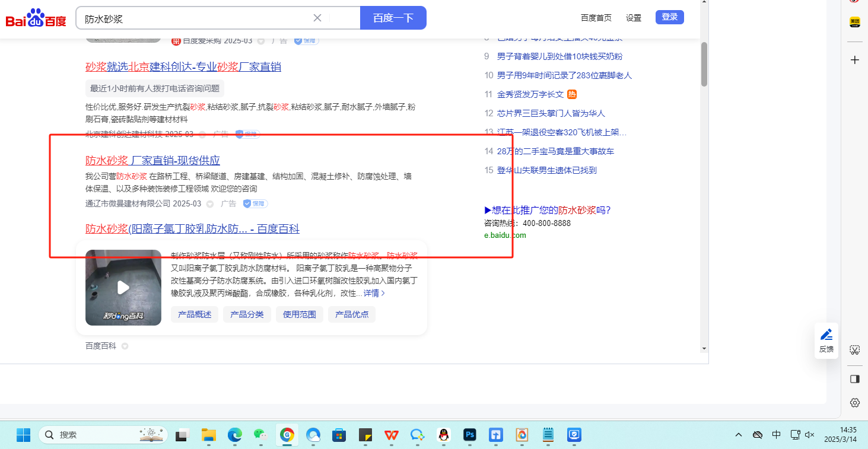Viewport: 868px width, 449px height.
Task: Expand the system tray hidden icons chevron
Action: pyautogui.click(x=739, y=435)
